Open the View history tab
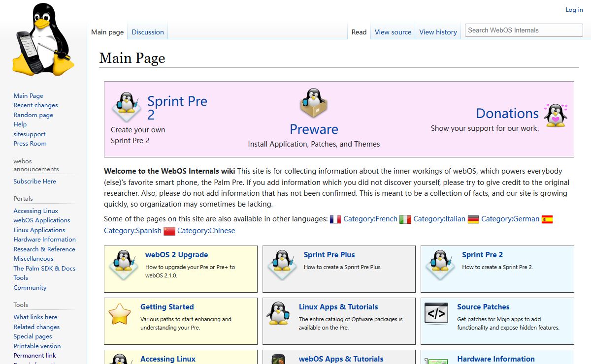The image size is (591, 364). (x=438, y=32)
